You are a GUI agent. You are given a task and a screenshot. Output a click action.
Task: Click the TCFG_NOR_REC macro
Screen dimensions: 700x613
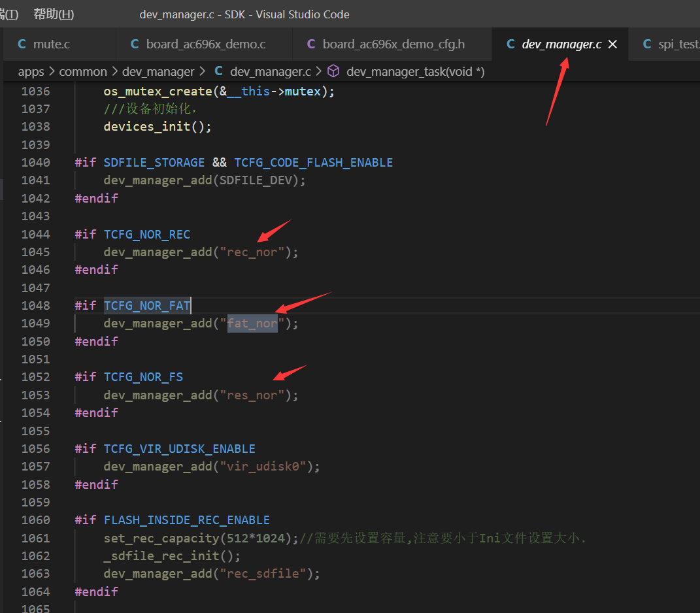click(147, 235)
